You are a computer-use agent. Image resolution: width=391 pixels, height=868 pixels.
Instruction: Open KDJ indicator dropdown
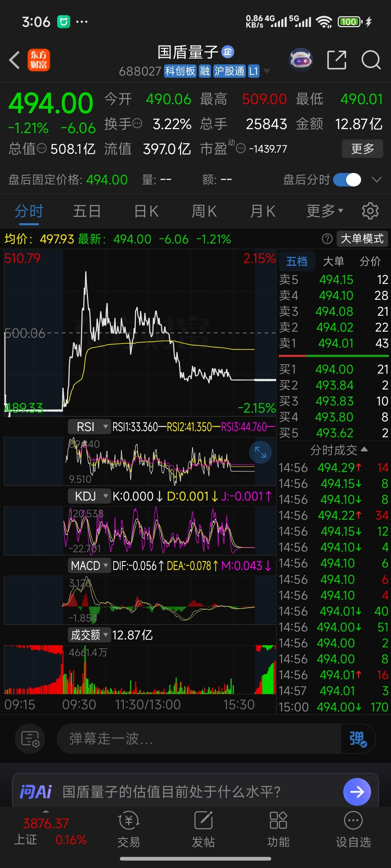89,496
